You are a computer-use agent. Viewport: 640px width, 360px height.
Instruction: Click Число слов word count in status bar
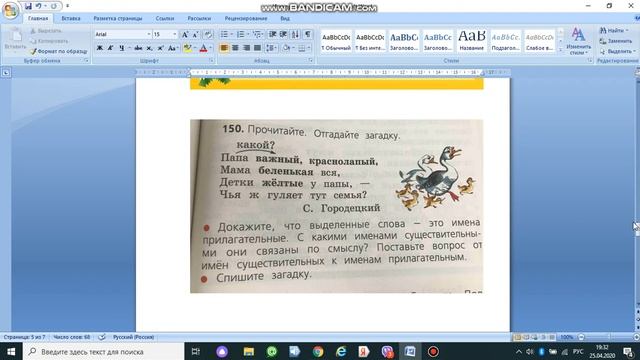click(x=71, y=337)
